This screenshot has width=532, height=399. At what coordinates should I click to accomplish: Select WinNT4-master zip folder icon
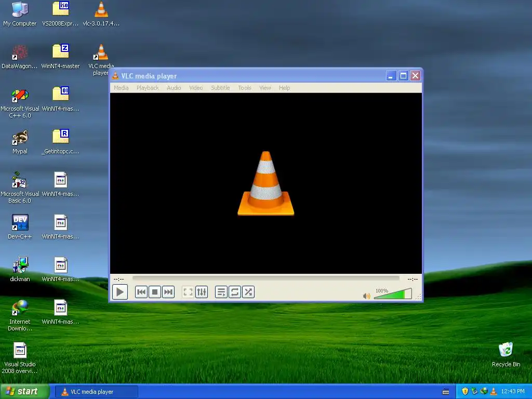[60, 57]
